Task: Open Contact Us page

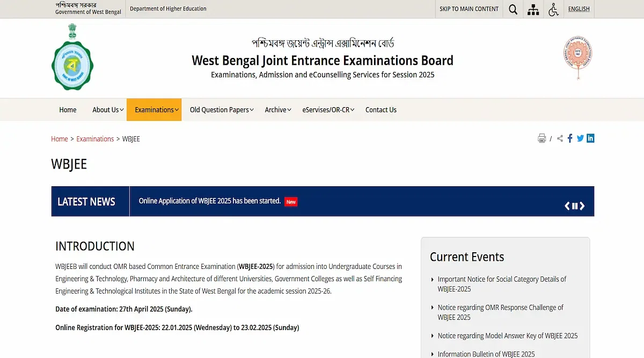Action: point(381,109)
